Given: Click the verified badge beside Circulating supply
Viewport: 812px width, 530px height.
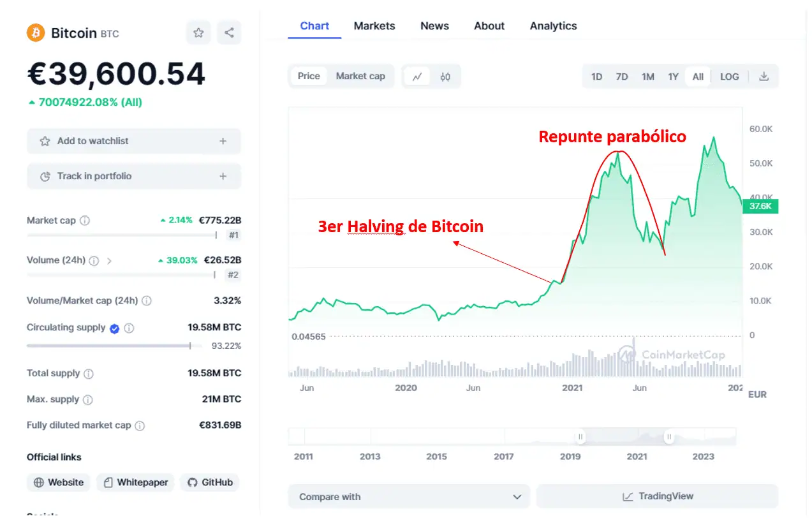Looking at the screenshot, I should 115,328.
